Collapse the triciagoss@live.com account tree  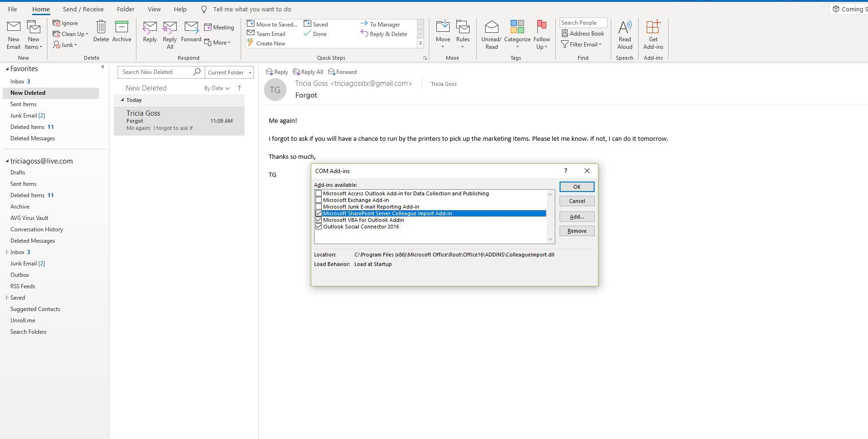point(7,161)
